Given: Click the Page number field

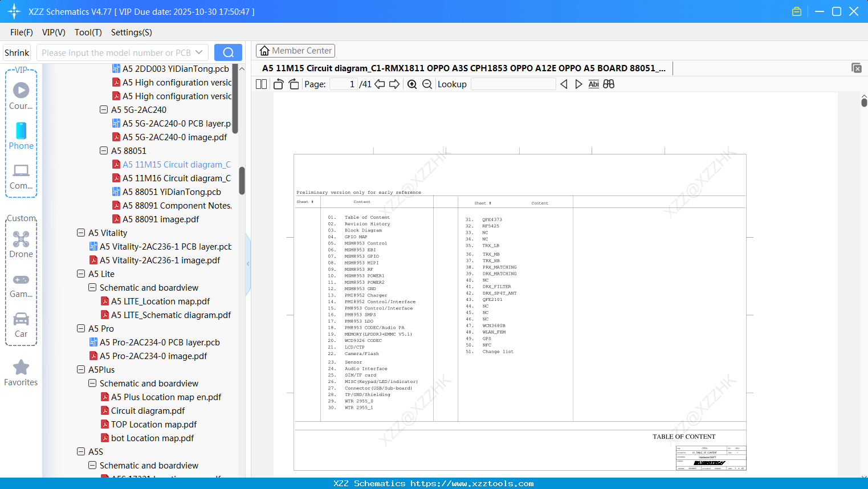Looking at the screenshot, I should click(344, 84).
